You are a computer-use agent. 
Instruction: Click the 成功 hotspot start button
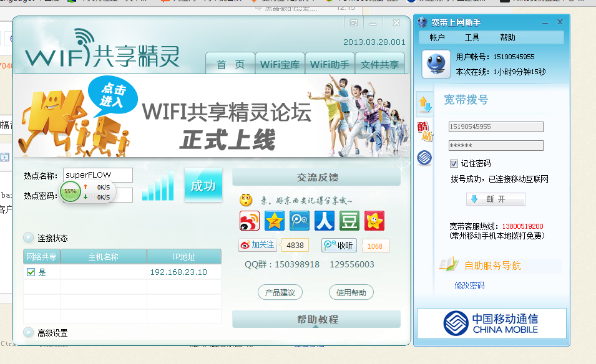[x=203, y=185]
